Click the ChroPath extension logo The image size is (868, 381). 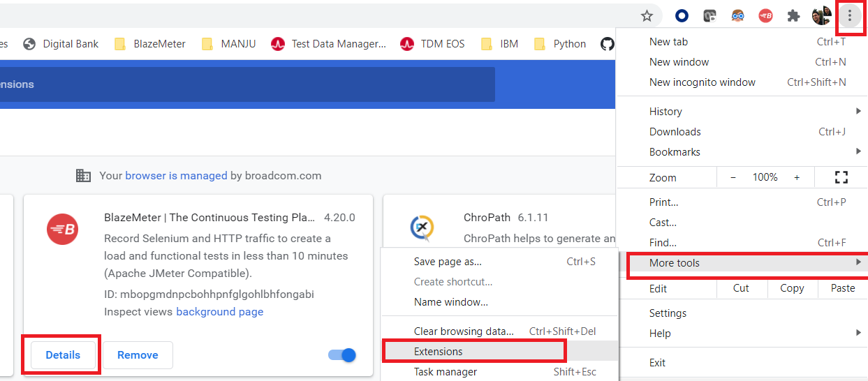422,227
